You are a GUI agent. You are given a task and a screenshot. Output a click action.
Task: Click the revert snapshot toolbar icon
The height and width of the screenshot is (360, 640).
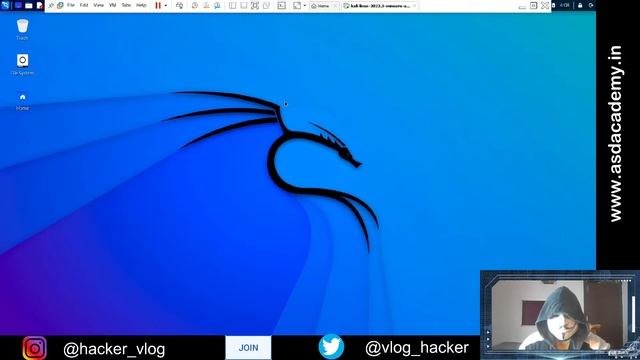tap(206, 5)
